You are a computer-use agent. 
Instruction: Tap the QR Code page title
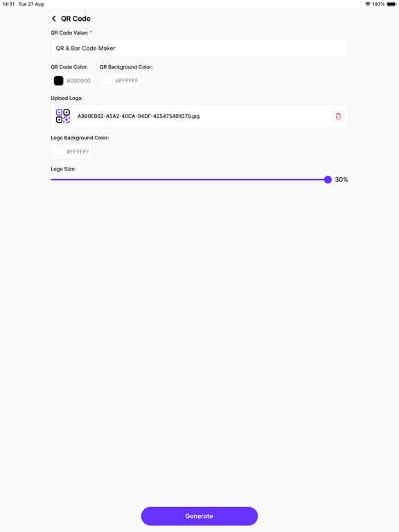[76, 19]
